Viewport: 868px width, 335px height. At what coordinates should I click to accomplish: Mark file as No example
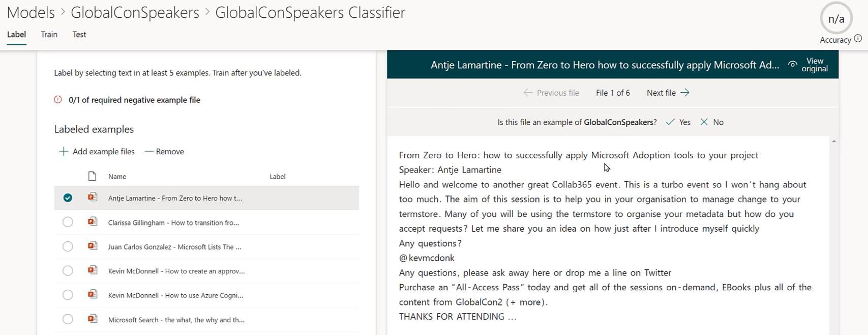point(712,122)
